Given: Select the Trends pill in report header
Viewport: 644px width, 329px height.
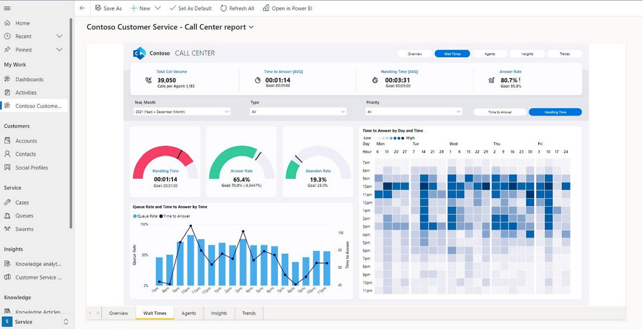Looking at the screenshot, I should coord(565,54).
